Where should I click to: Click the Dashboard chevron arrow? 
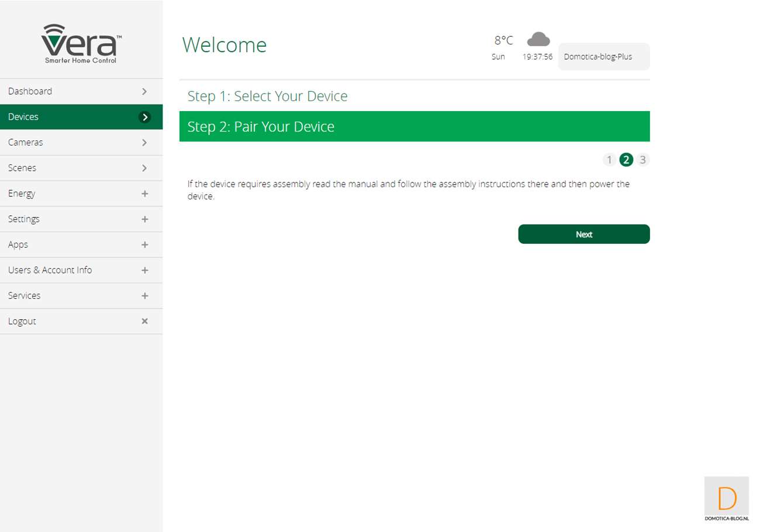point(144,91)
